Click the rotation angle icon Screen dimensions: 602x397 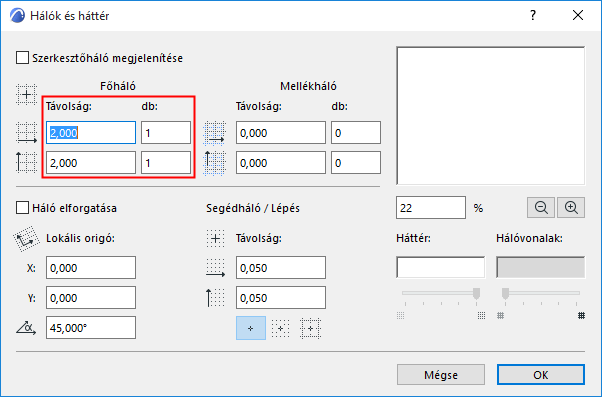click(26, 328)
